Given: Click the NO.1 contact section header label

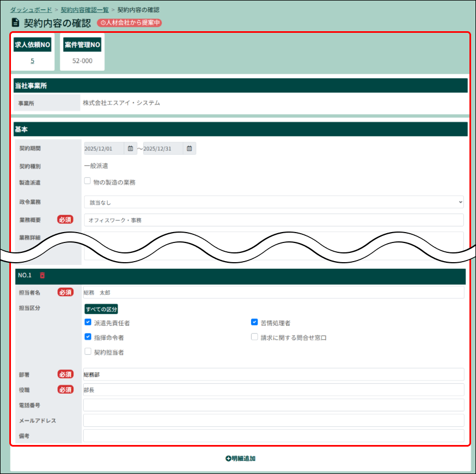Looking at the screenshot, I should point(25,275).
